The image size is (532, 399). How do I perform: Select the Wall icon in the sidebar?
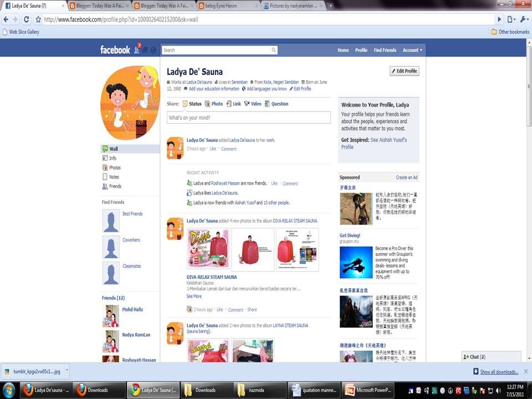click(104, 149)
